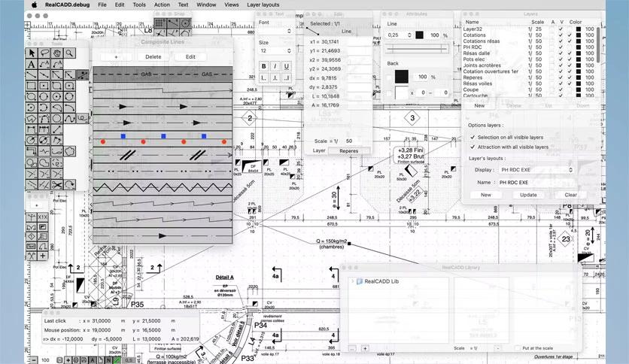
Task: Select the lasso selection tool
Action: pos(44,53)
